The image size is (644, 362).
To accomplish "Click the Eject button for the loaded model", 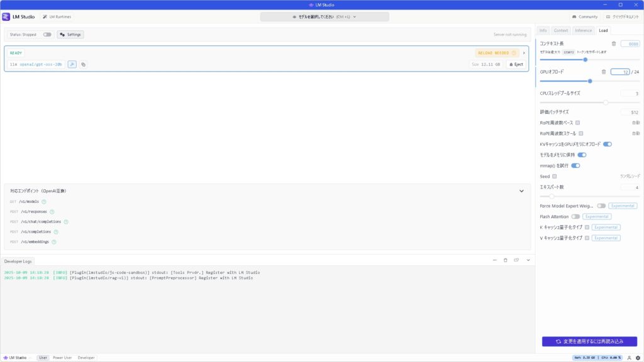I will [x=516, y=64].
